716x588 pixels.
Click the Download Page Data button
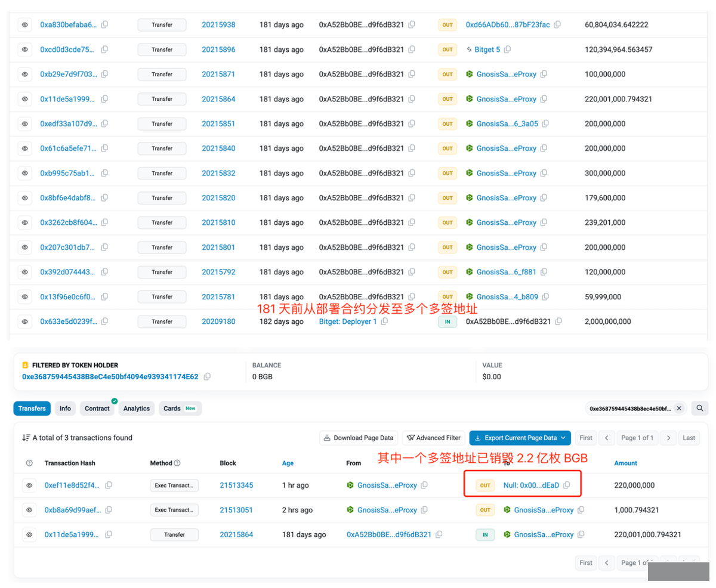(358, 438)
